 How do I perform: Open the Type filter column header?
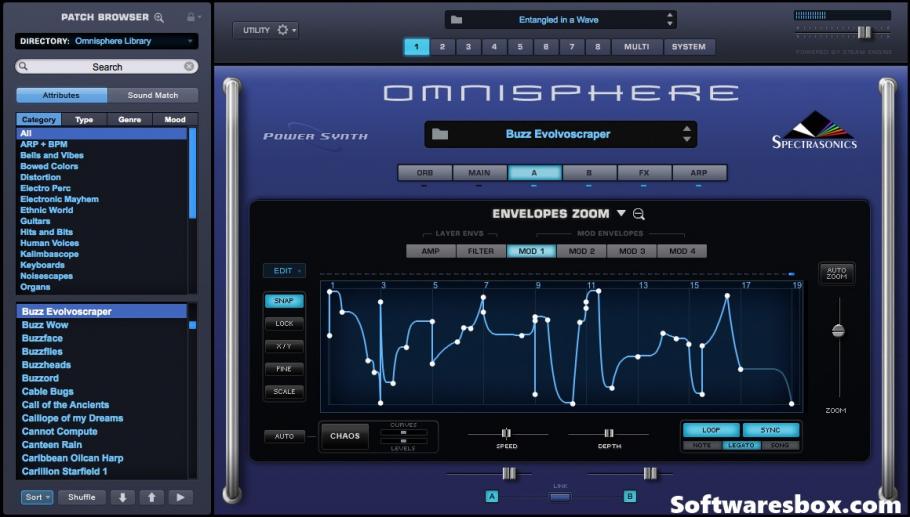(x=84, y=120)
